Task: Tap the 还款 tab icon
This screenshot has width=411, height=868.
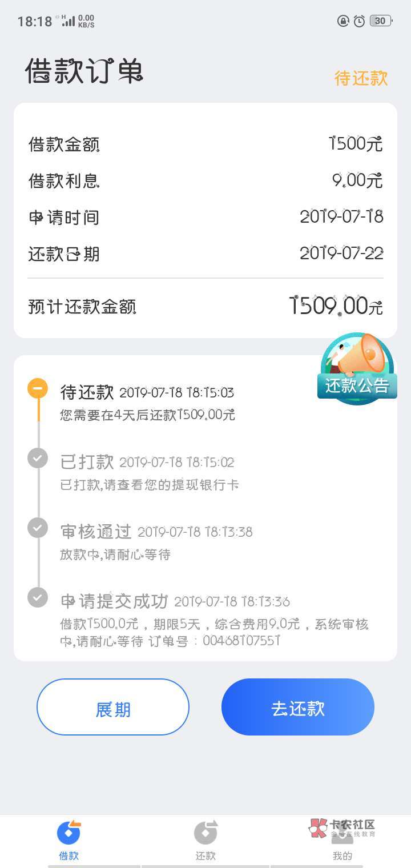Action: coord(205,833)
